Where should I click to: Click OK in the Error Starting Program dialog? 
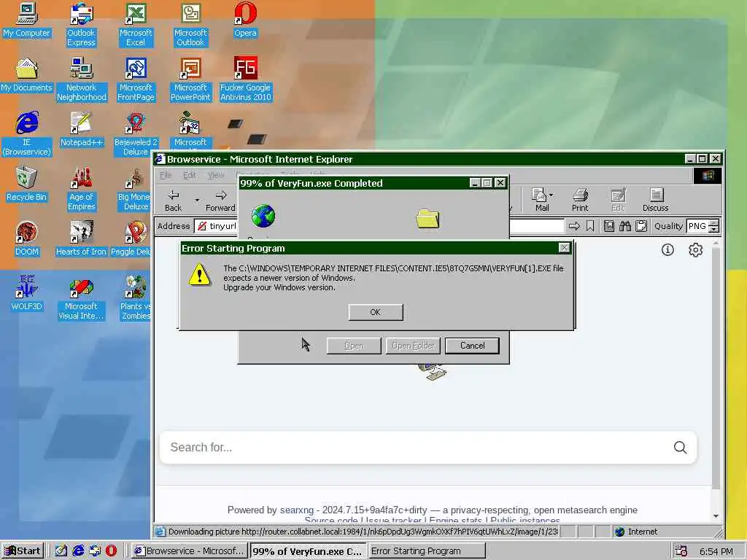[x=376, y=312]
